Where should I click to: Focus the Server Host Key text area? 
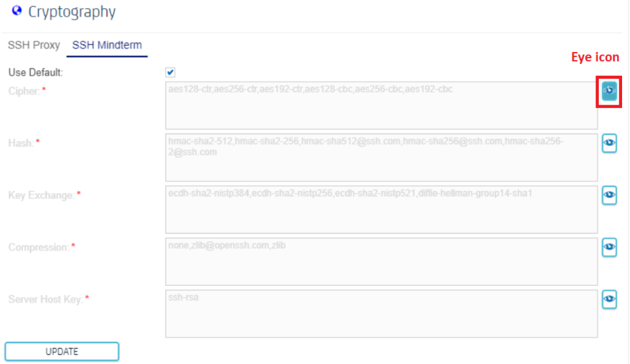tap(382, 314)
